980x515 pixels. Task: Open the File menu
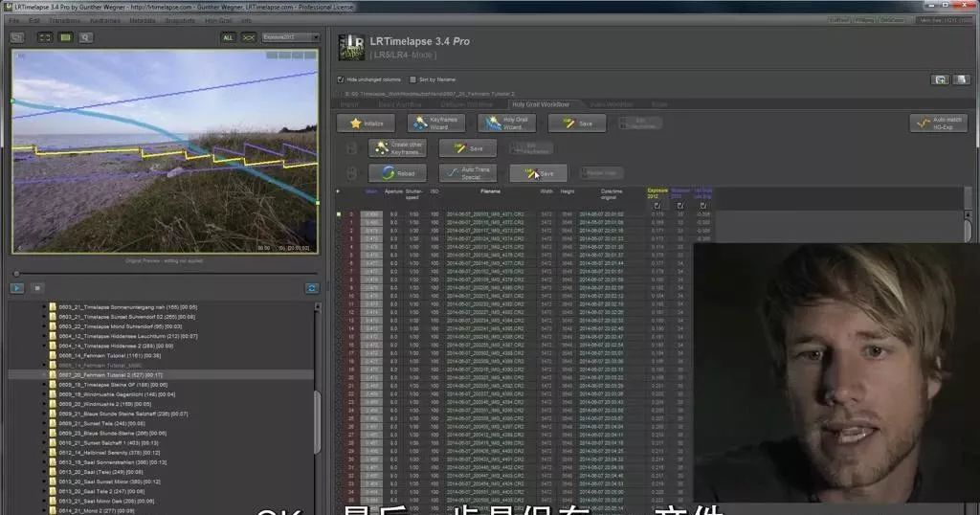point(13,20)
